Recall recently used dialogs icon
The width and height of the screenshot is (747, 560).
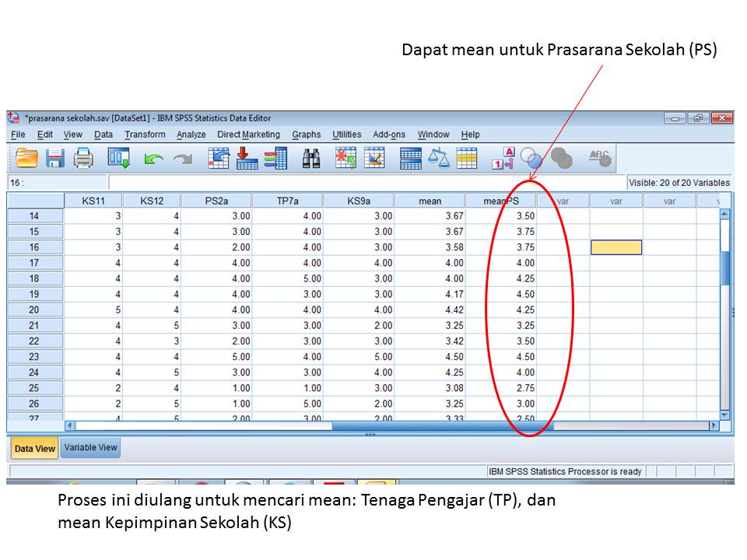click(x=118, y=158)
